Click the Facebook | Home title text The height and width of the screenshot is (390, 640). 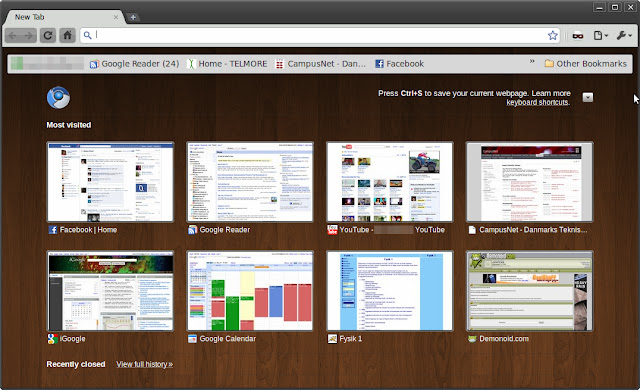88,230
